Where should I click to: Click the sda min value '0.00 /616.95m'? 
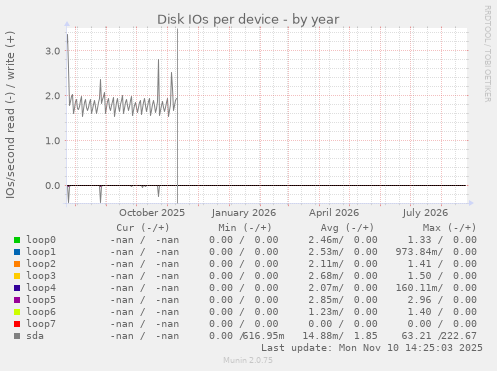[x=247, y=336]
